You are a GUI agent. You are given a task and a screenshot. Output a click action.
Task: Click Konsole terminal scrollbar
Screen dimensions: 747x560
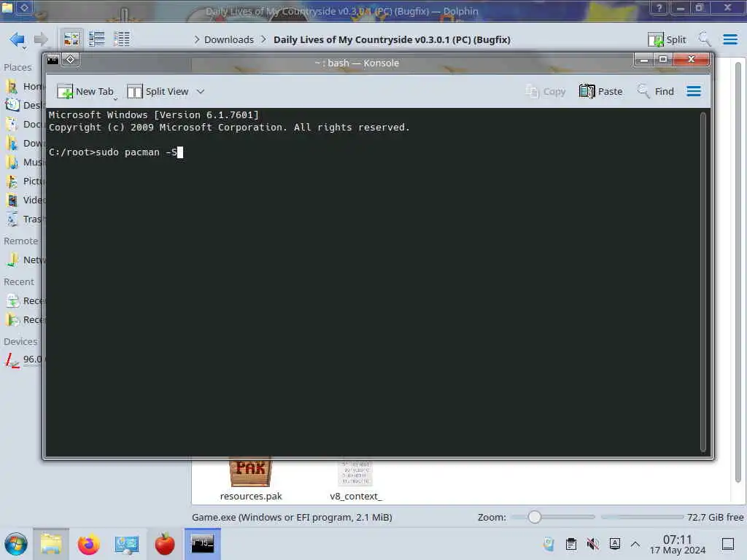point(703,282)
